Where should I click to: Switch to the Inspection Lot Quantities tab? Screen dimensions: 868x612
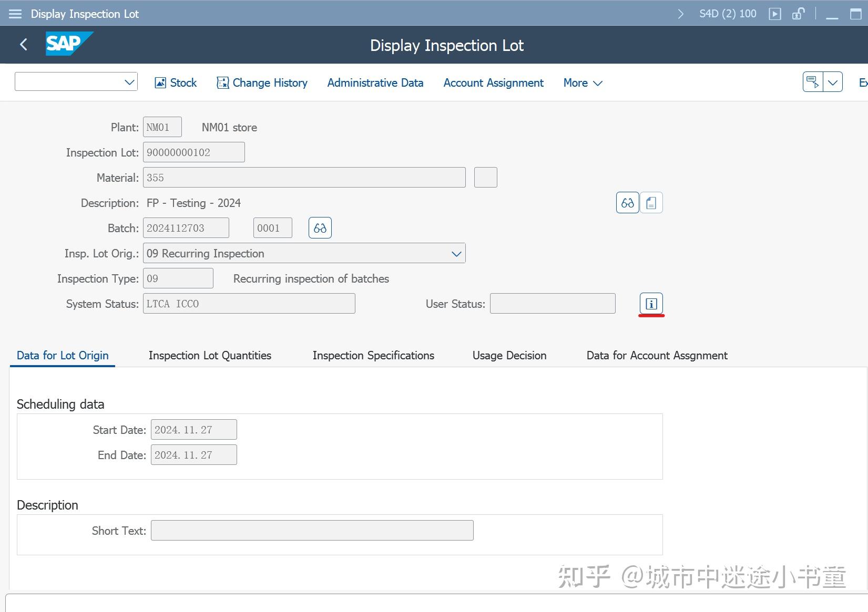coord(210,356)
